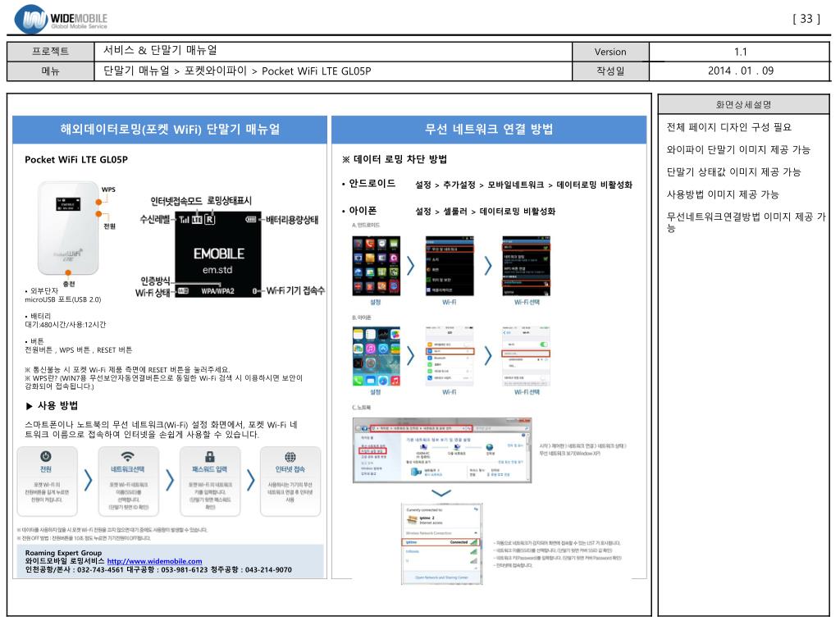Click the 아이폰 bullet label
This screenshot has width=840, height=630.
click(x=363, y=211)
